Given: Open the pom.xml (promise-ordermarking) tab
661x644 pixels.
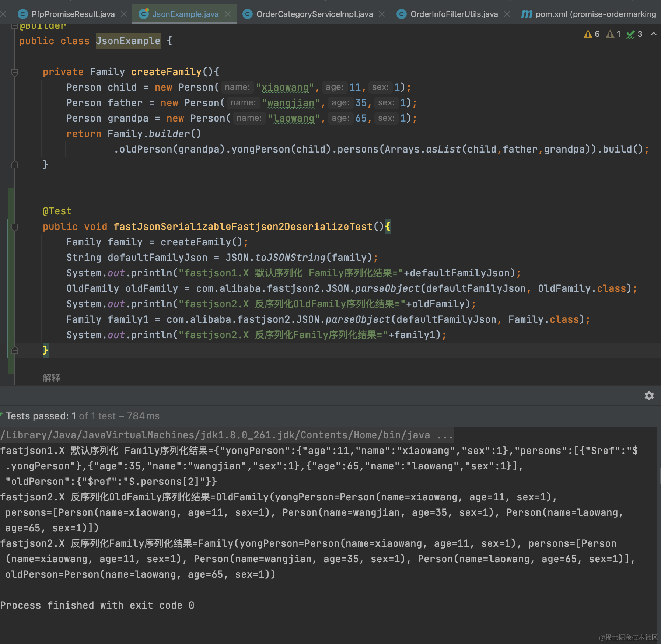Looking at the screenshot, I should (x=596, y=14).
